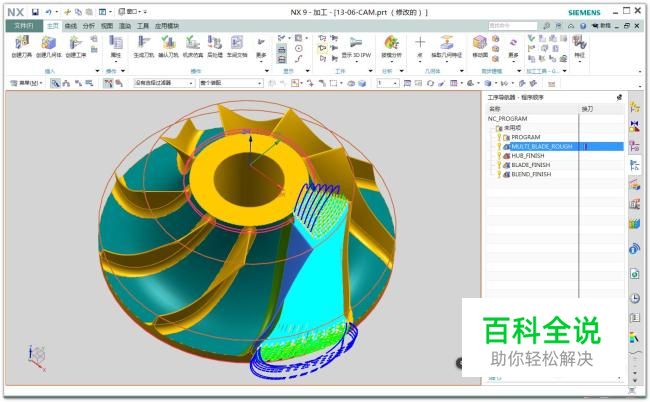Toggle the highlighted selection type filter icon
This screenshot has width=650, height=402.
coord(55,83)
